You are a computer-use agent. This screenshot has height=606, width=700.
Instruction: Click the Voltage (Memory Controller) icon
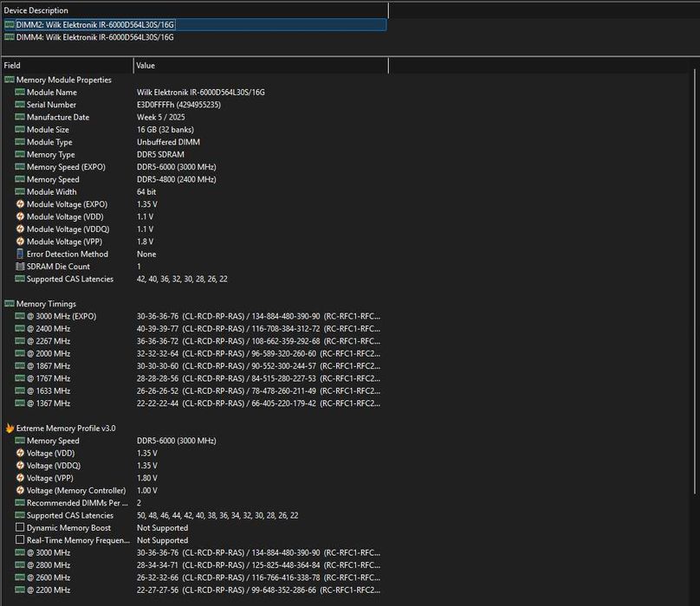pyautogui.click(x=20, y=490)
